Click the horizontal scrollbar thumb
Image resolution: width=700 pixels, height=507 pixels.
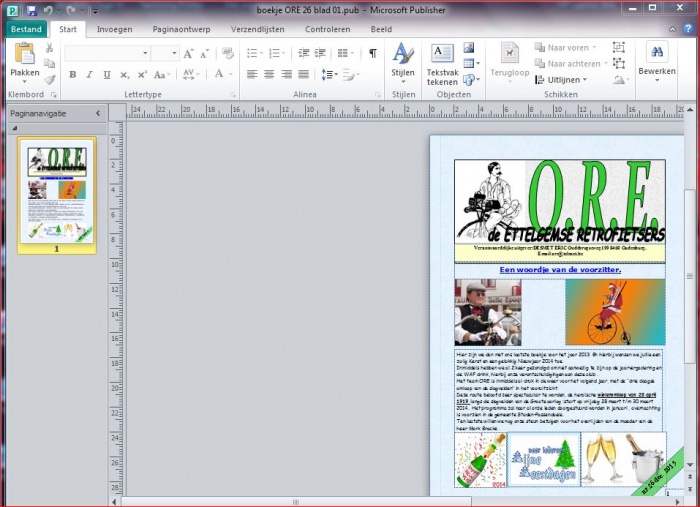(296, 502)
